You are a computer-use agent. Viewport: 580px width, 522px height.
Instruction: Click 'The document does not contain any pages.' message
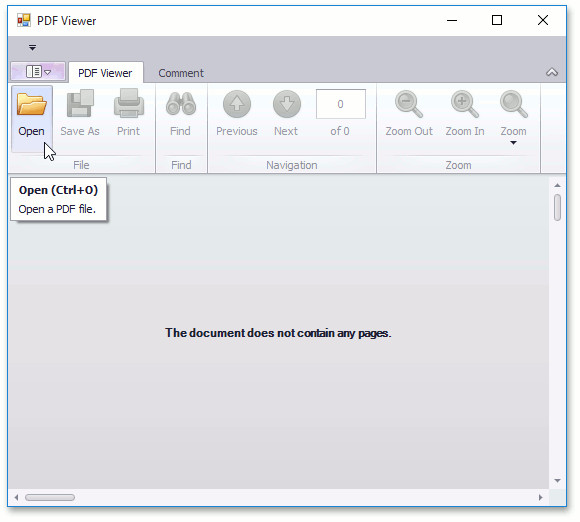coord(278,333)
